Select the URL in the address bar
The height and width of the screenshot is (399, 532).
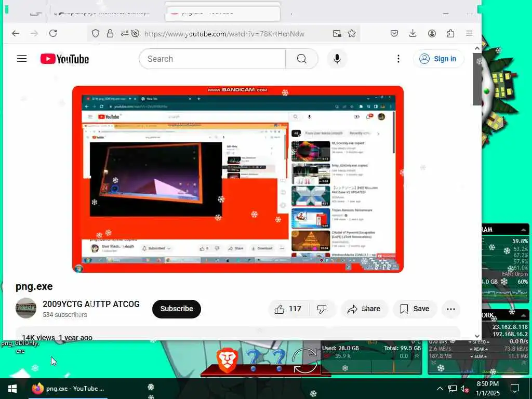tap(224, 34)
